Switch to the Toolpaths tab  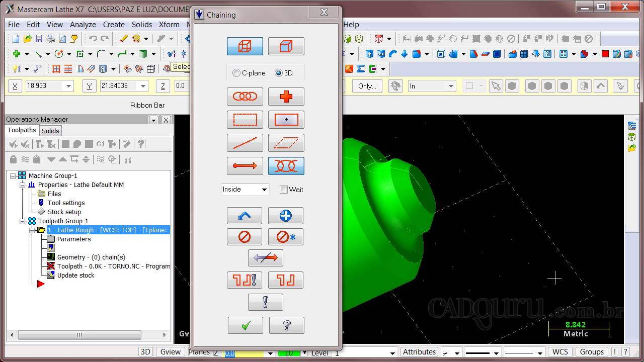[22, 130]
